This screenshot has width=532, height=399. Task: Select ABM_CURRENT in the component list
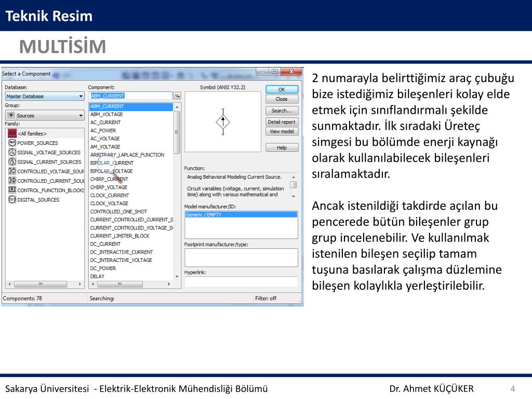pyautogui.click(x=131, y=106)
